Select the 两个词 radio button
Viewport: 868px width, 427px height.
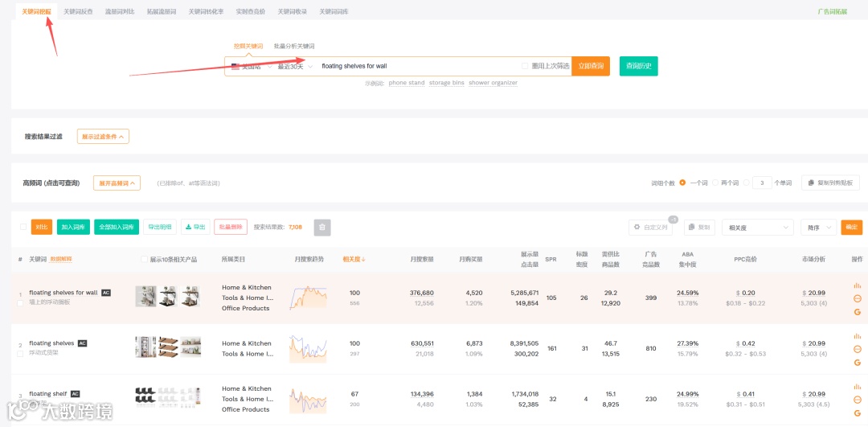click(x=715, y=183)
